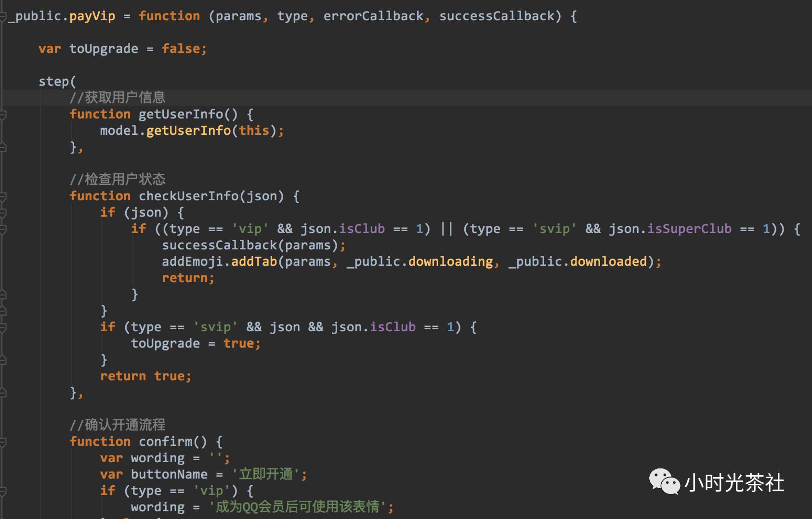Image resolution: width=812 pixels, height=519 pixels.
Task: Click 'buttonName' variable
Action: pos(169,475)
